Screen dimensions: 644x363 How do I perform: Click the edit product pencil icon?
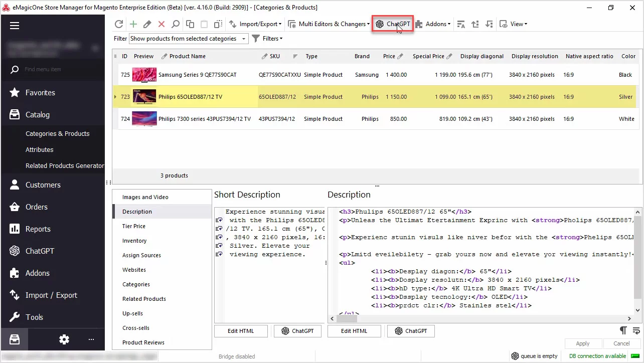147,24
